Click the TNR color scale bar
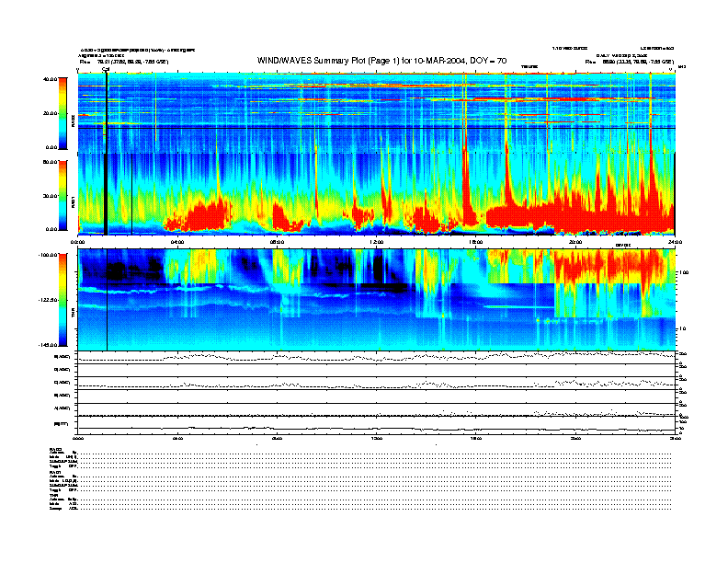Image resolution: width=728 pixels, height=563 pixels. [63, 299]
